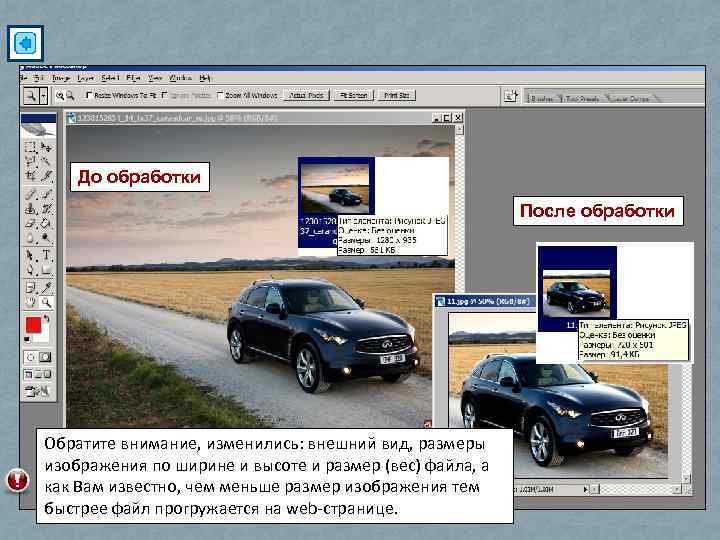Screen dimensions: 720x540
Task: Select the Notes tool
Action: [30, 288]
